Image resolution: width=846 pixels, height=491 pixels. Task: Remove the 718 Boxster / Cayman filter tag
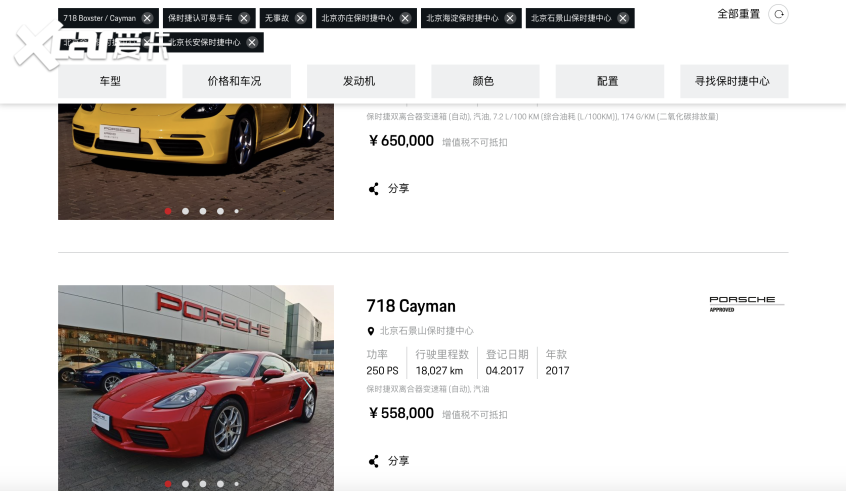pyautogui.click(x=147, y=18)
